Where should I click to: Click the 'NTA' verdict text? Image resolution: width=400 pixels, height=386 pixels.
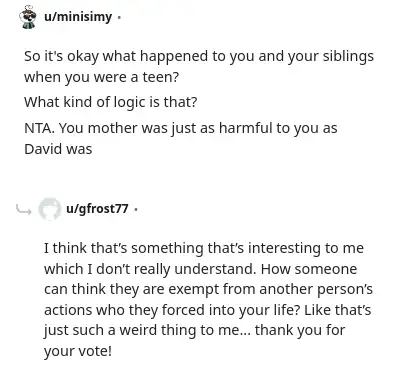coord(39,128)
